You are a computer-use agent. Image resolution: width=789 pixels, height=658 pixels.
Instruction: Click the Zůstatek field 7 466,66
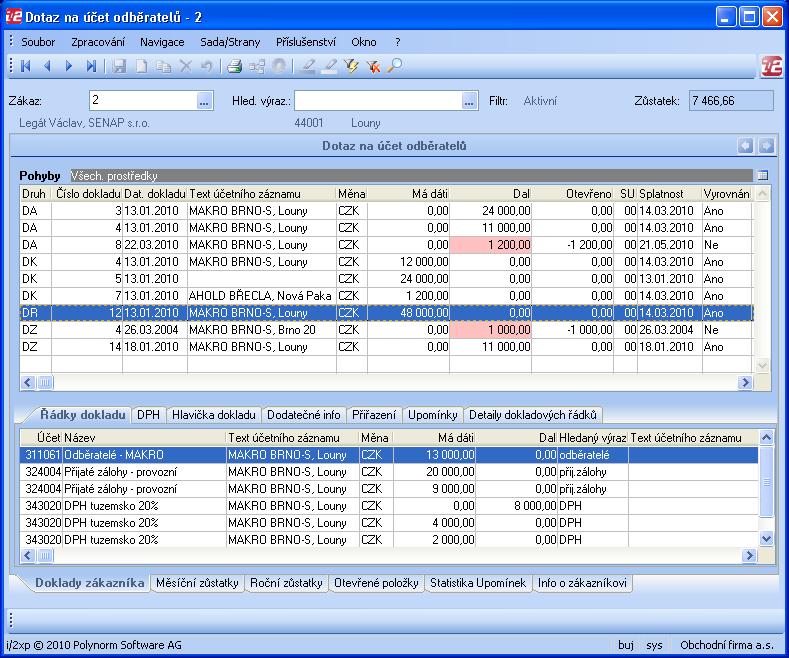pos(731,101)
